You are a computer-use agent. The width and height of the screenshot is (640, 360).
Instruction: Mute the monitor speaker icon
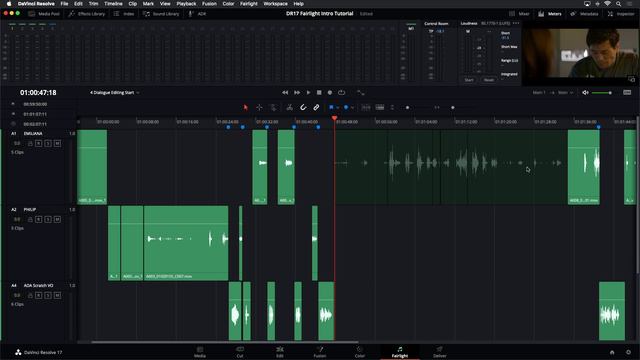coord(585,93)
